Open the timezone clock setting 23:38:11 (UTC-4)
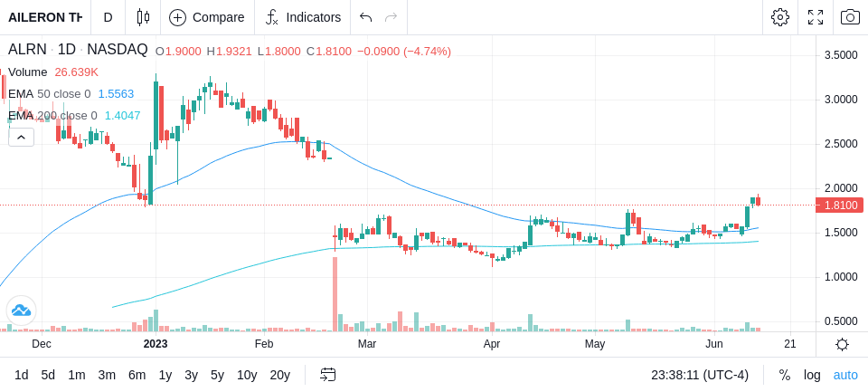 [x=700, y=375]
